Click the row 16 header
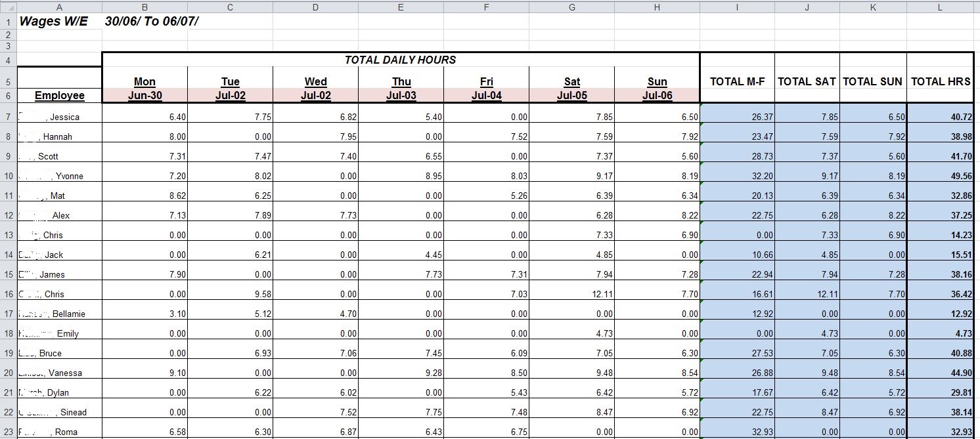 [8, 294]
